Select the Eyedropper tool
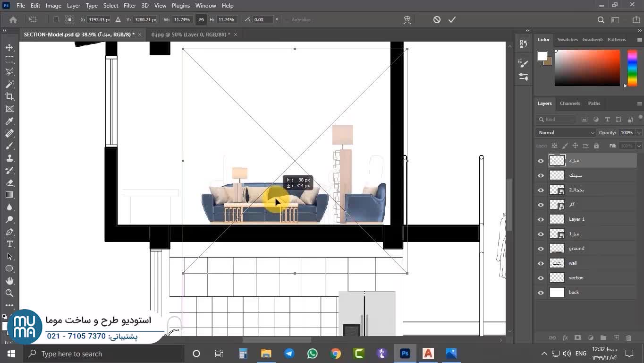 (x=9, y=121)
